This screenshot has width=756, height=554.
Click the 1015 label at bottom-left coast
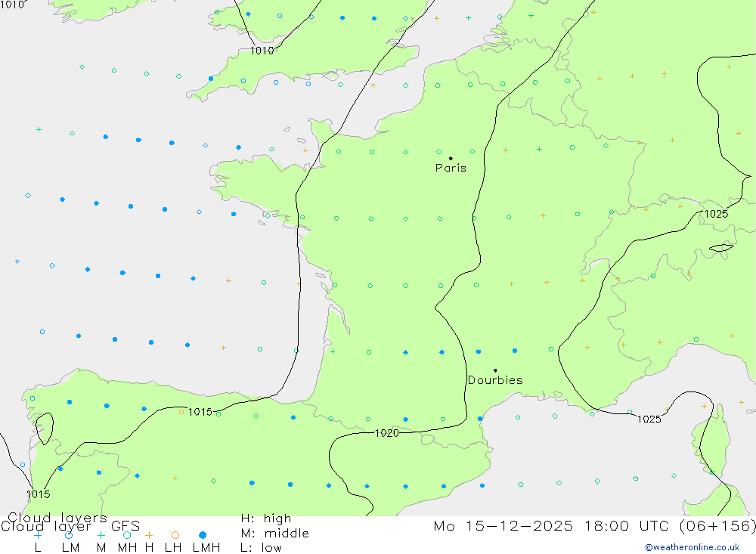(38, 494)
